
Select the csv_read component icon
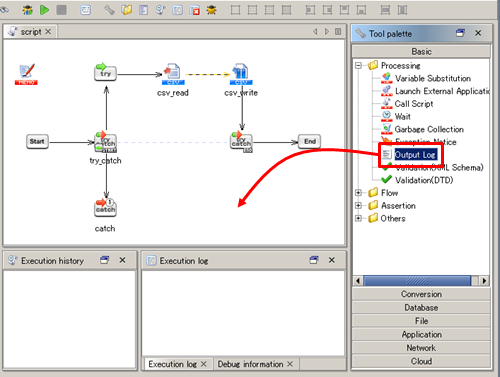click(173, 74)
